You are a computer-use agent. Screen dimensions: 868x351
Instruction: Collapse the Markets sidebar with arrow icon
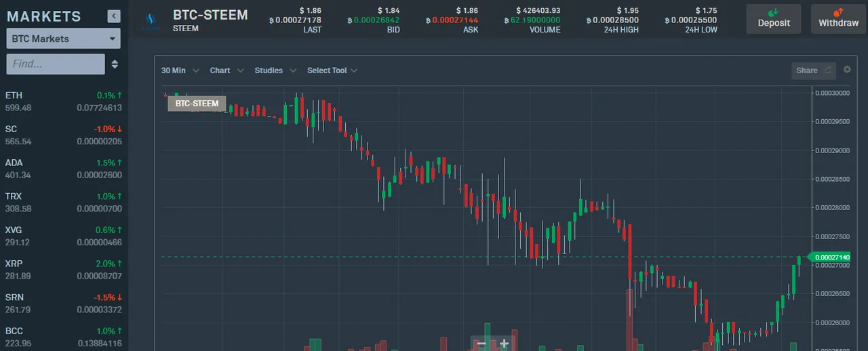click(x=113, y=16)
